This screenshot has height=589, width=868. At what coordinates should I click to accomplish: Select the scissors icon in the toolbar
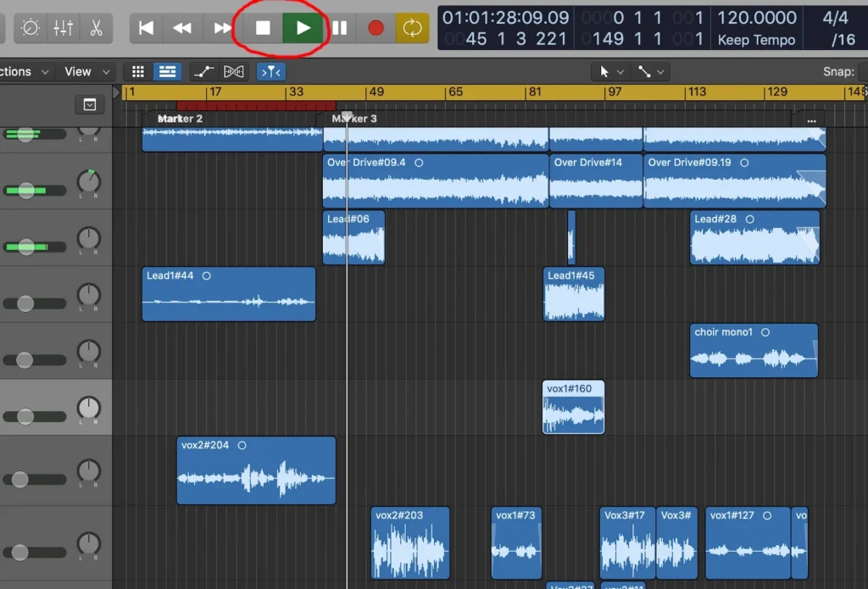point(97,28)
